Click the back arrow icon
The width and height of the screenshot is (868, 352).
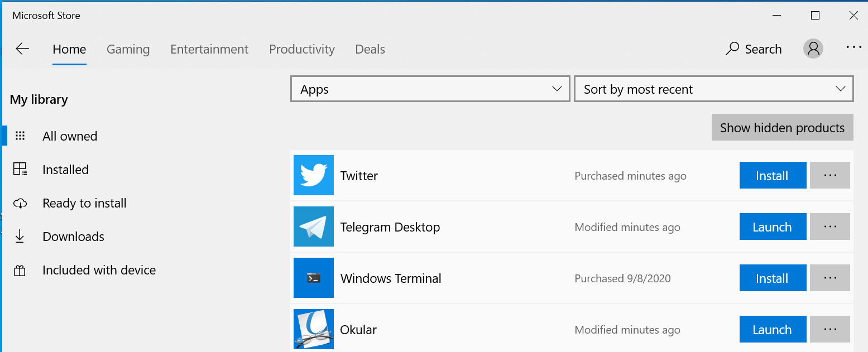pos(22,49)
